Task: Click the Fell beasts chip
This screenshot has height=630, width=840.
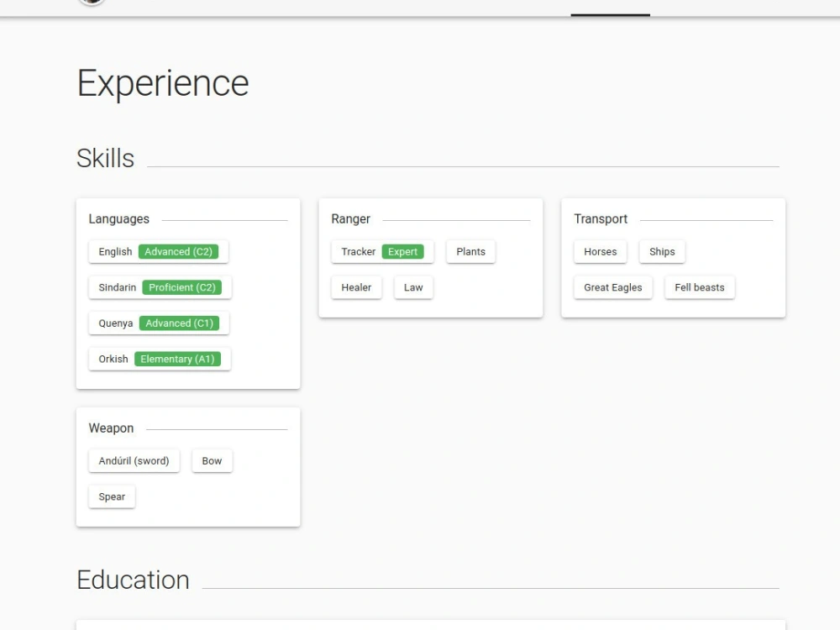Action: [x=700, y=287]
